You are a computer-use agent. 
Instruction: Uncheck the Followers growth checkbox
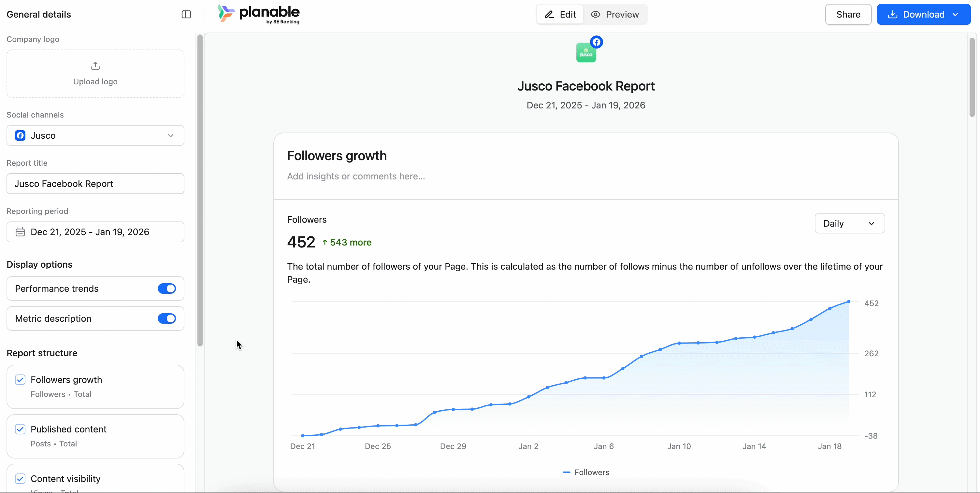[x=20, y=380]
